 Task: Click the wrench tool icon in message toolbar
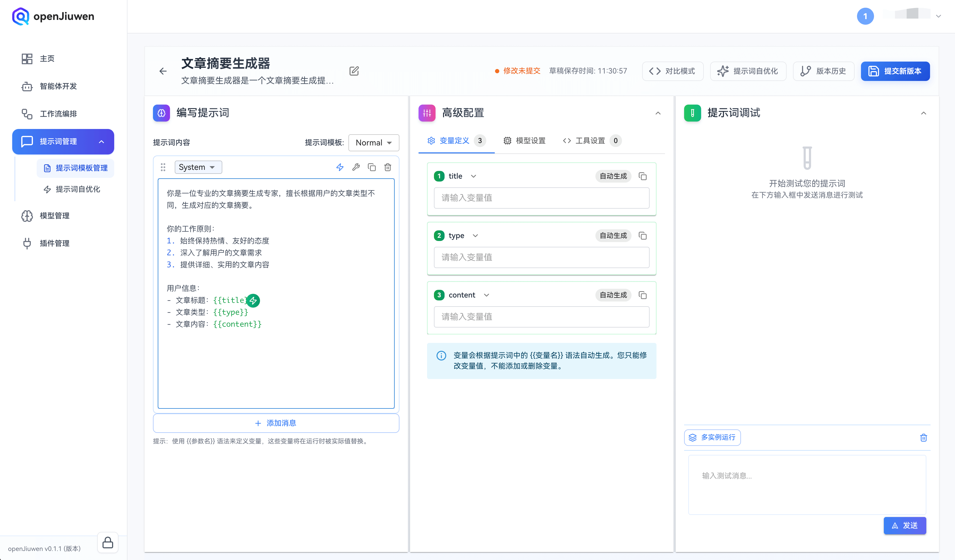tap(356, 167)
